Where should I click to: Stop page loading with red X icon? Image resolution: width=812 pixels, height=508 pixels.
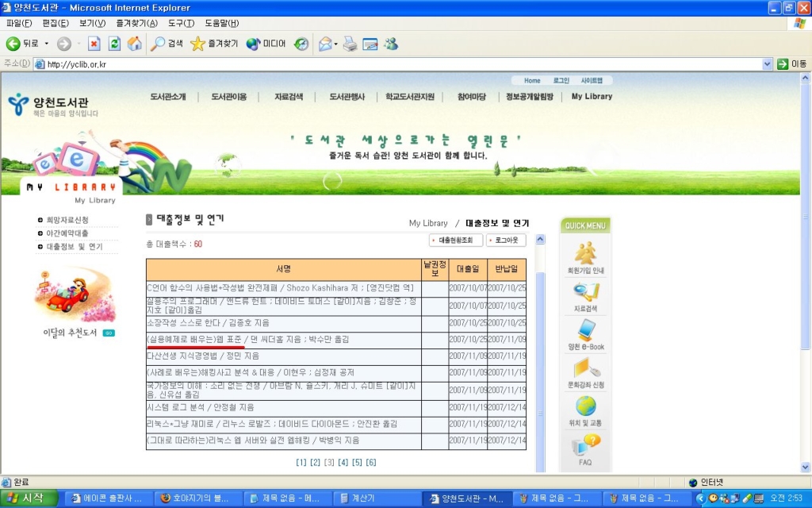94,44
